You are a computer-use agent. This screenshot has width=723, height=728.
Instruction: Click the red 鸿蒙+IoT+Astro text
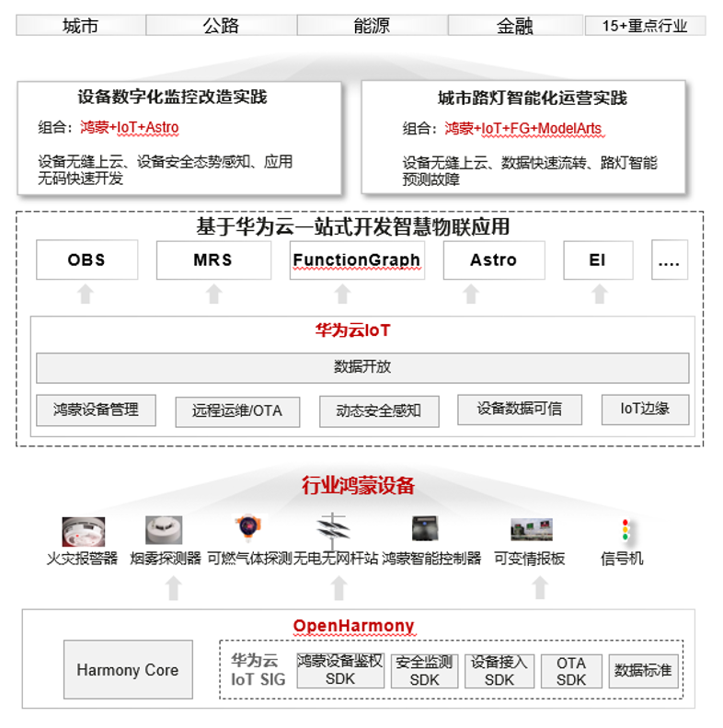tap(129, 127)
